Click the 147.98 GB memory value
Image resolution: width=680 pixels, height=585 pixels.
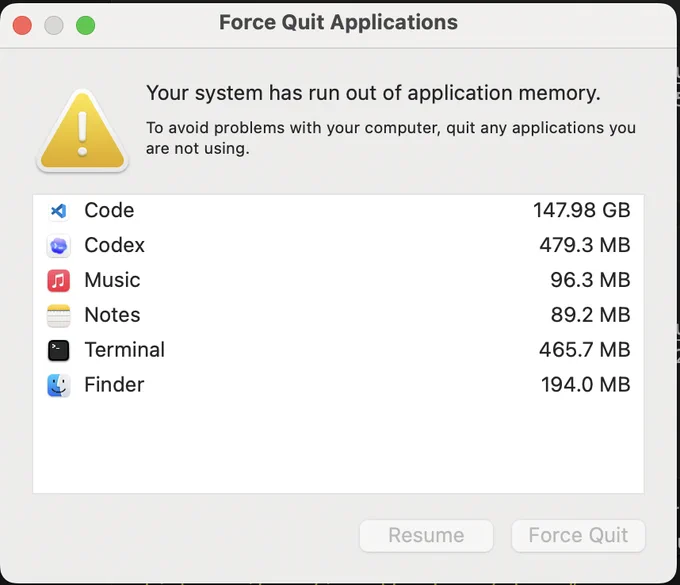(x=582, y=210)
